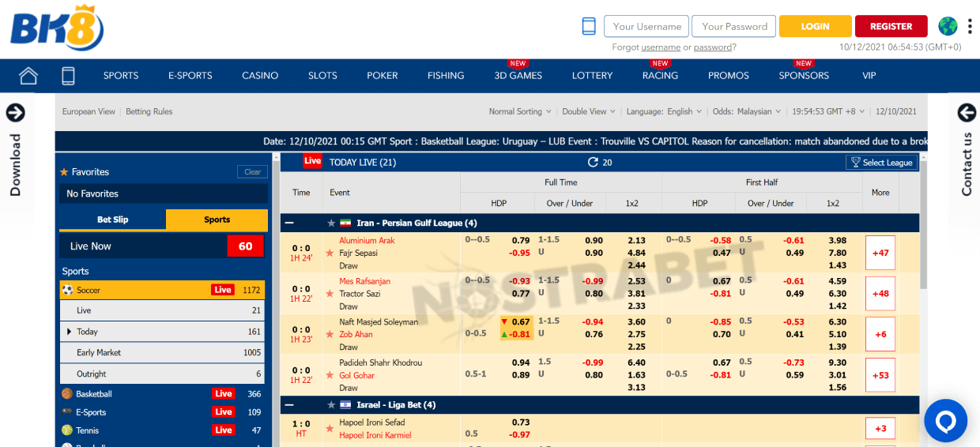Favorite the Aluminium Arak match star
980x447 pixels.
click(x=330, y=254)
